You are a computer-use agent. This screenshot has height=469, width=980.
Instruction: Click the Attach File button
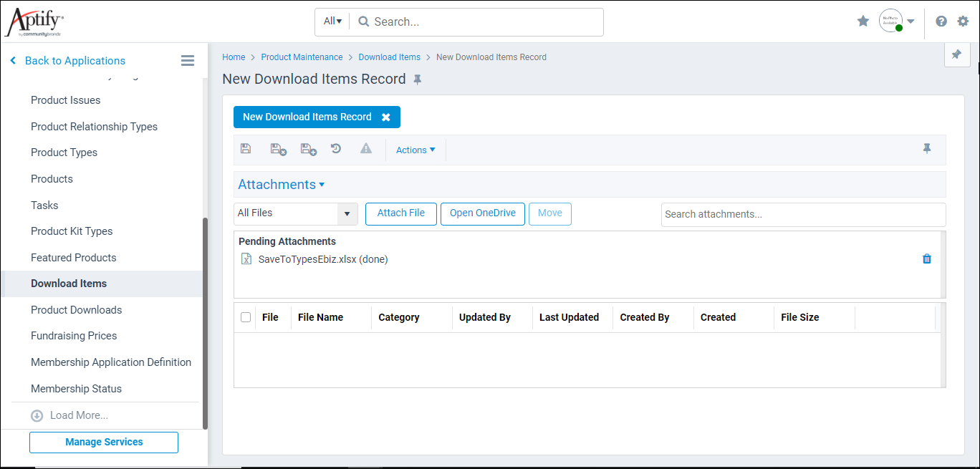400,213
